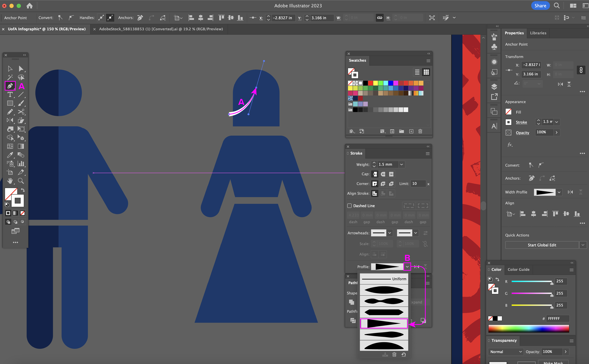Pick the Hand tool
The width and height of the screenshot is (589, 364).
pyautogui.click(x=10, y=181)
